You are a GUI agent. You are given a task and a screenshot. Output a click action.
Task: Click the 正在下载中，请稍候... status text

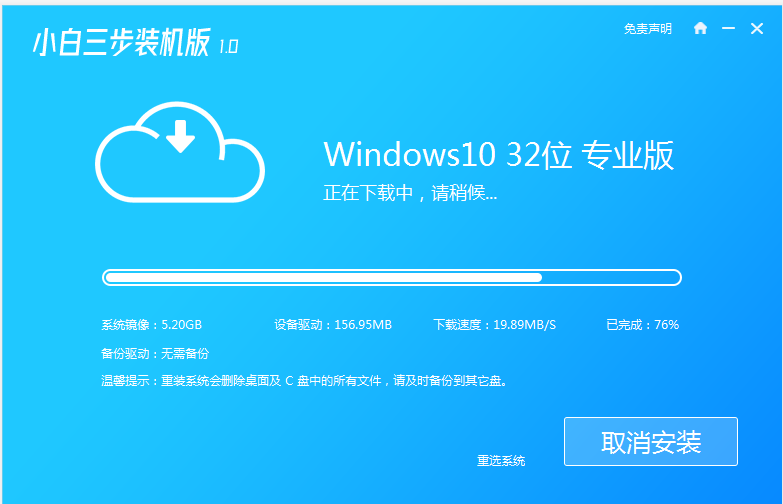pyautogui.click(x=410, y=193)
